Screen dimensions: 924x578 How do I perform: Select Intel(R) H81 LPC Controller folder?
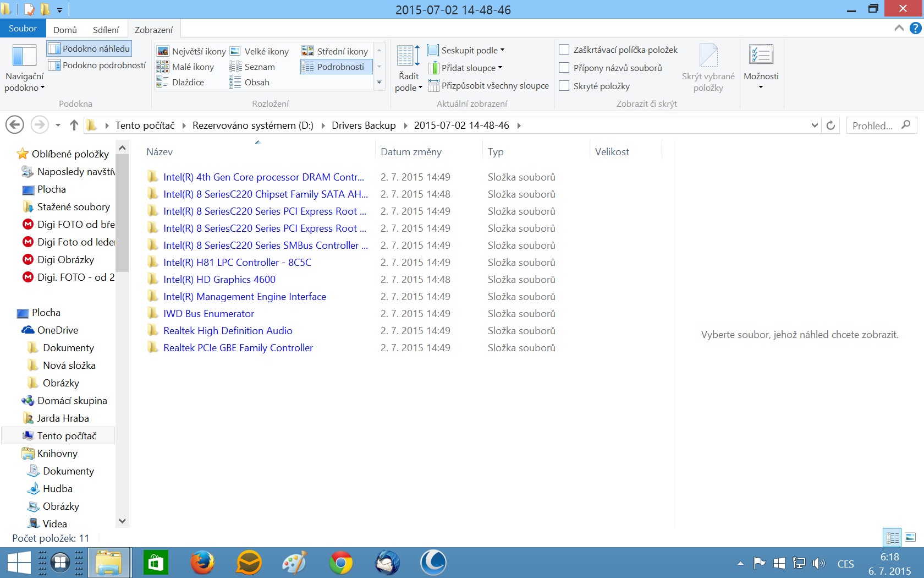237,263
